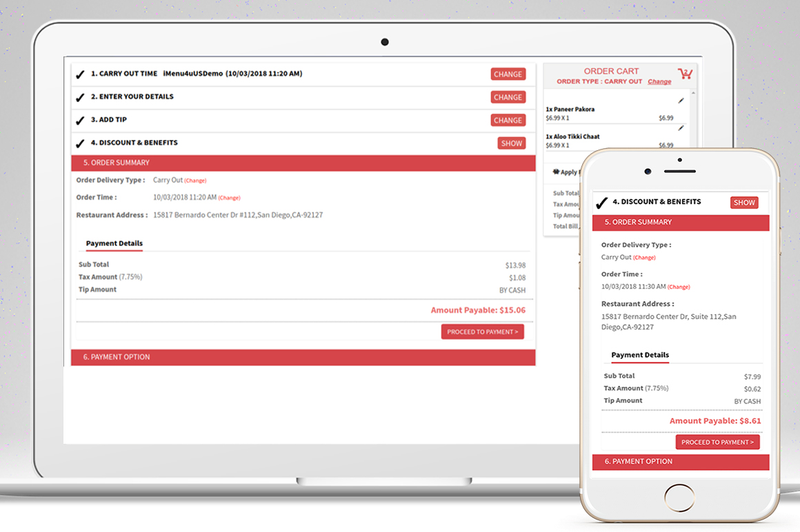Show Discount & Benefits section on laptop
The image size is (800, 532).
click(511, 143)
